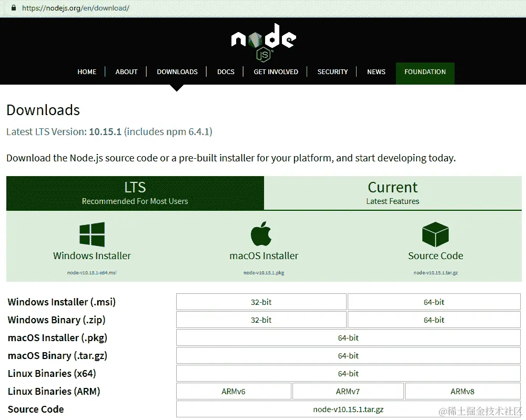Click the Downloads page heading
Screen dimensions: 526x420
[43, 110]
